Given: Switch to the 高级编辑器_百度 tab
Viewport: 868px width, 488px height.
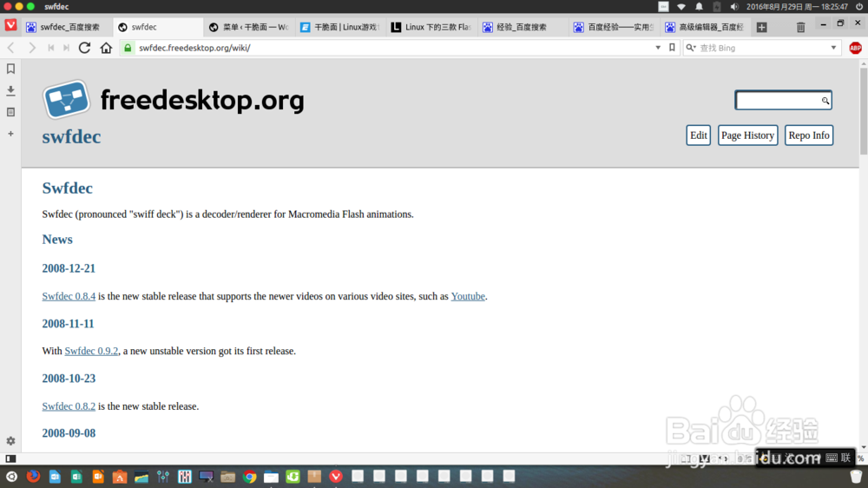Looking at the screenshot, I should 705,27.
